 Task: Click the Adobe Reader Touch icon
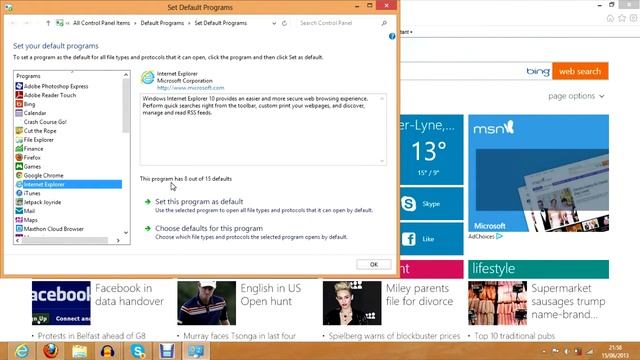click(x=19, y=95)
